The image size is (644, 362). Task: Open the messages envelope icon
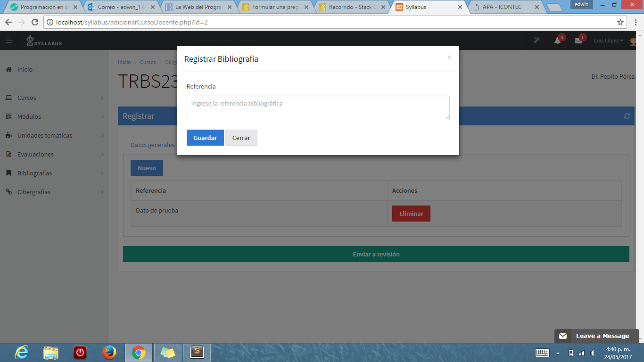(x=578, y=41)
